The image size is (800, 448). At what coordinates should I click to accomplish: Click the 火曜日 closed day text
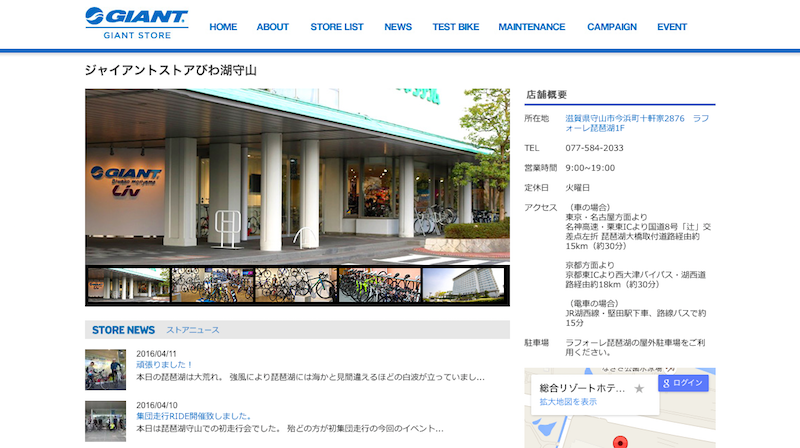click(577, 188)
